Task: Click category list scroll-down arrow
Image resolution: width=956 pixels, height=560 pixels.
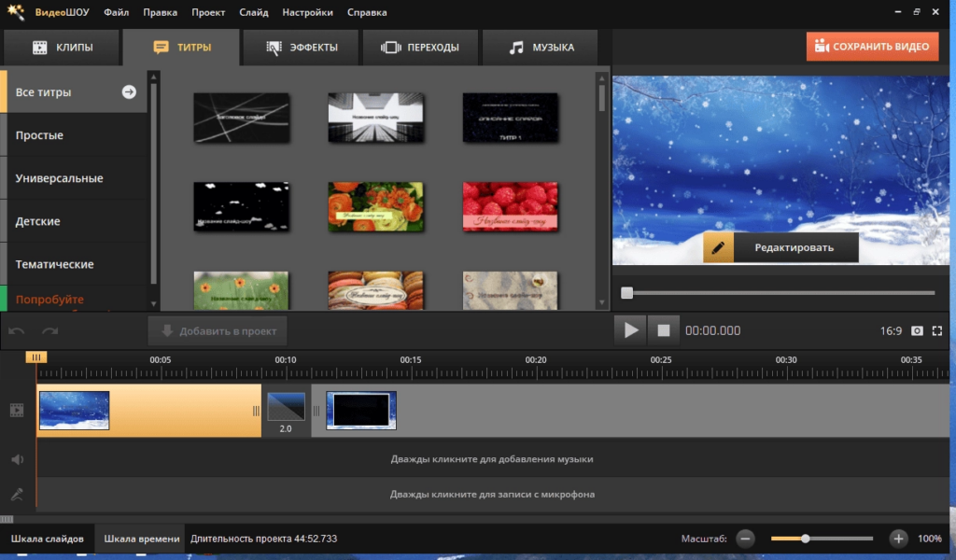Action: [154, 303]
